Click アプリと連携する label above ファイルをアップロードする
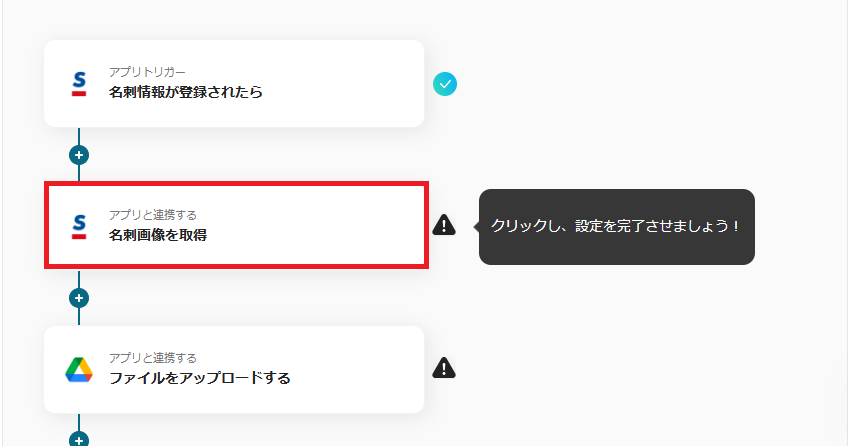 click(x=152, y=358)
